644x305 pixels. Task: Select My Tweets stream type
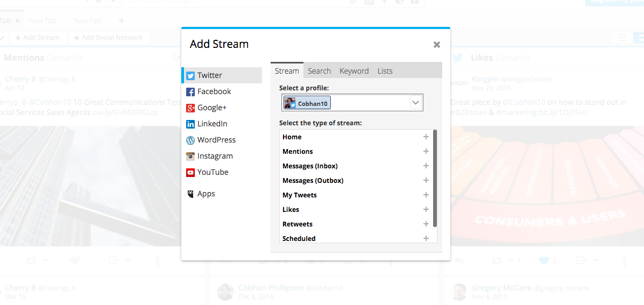pyautogui.click(x=356, y=195)
